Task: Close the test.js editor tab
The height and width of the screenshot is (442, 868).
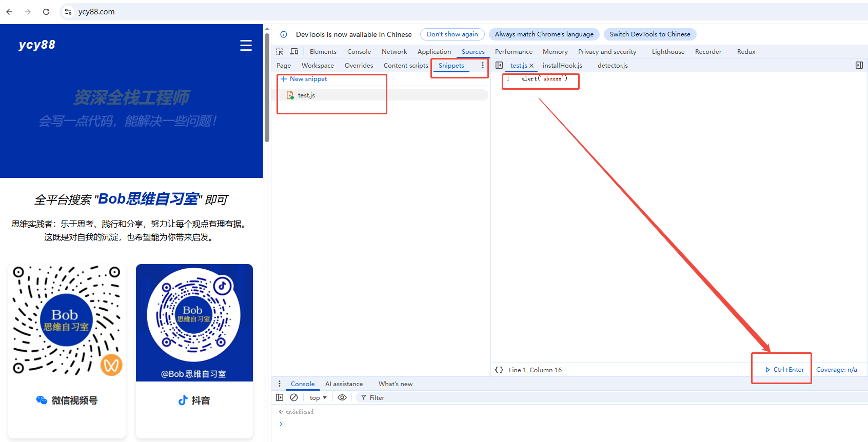Action: coord(531,66)
